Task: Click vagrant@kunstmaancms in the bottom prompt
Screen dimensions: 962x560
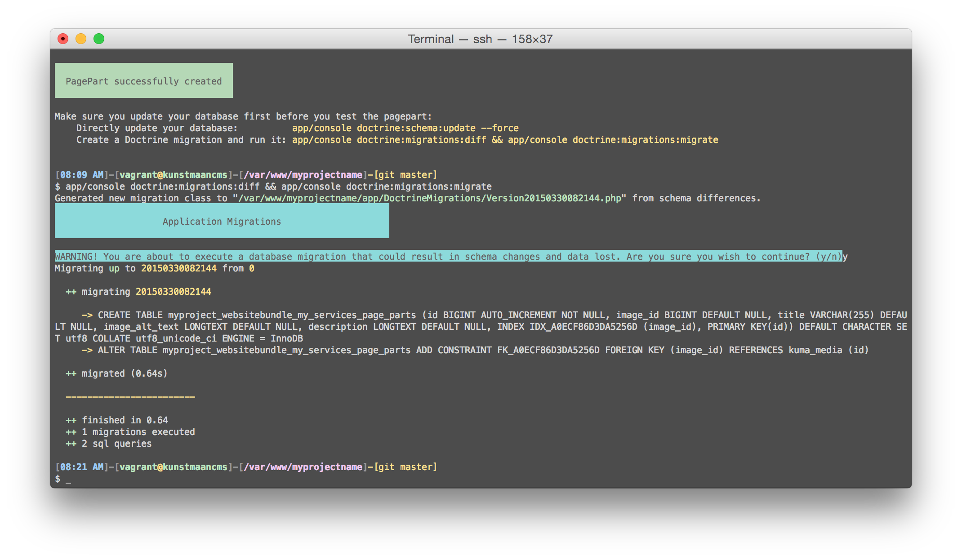Action: point(174,467)
